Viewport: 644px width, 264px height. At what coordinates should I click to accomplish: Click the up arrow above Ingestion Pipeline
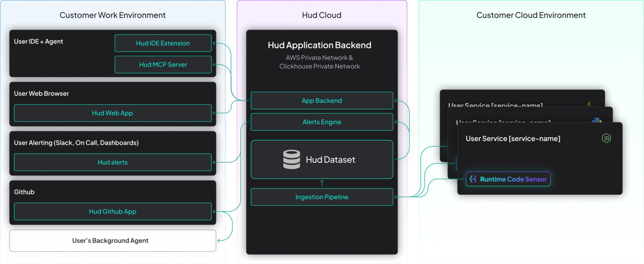322,183
